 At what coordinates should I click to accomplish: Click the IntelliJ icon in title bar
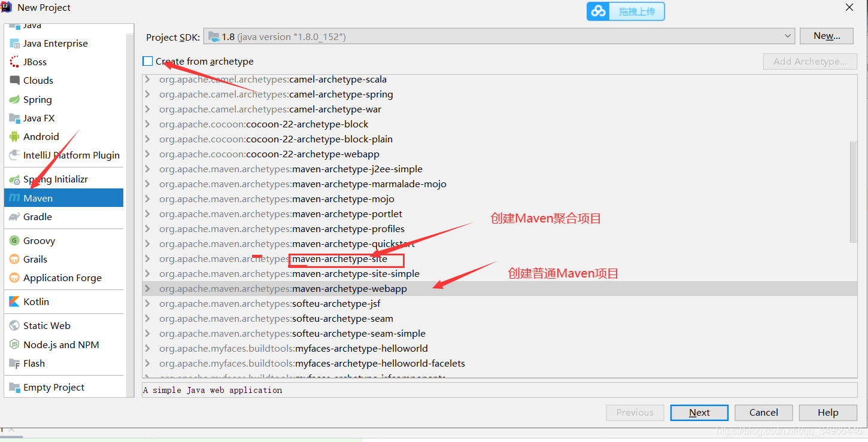coord(7,7)
